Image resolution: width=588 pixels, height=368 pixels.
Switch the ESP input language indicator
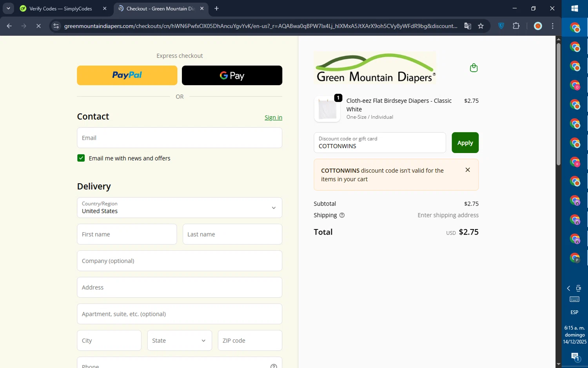tap(575, 312)
